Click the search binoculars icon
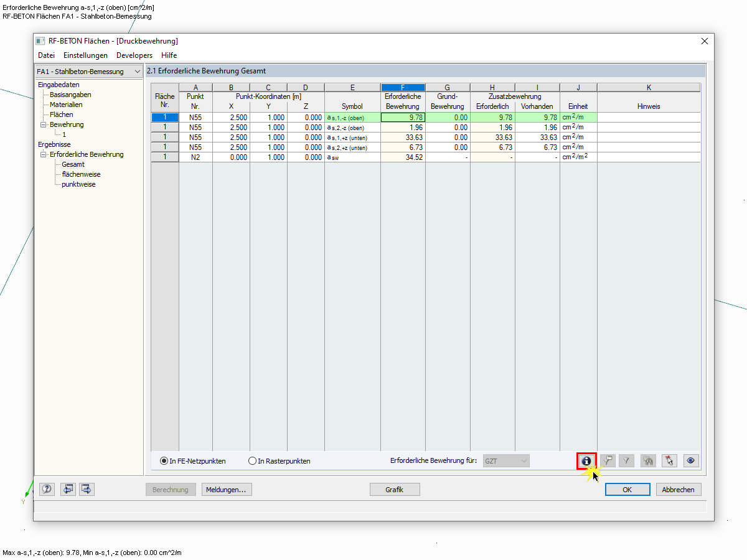 tap(647, 460)
